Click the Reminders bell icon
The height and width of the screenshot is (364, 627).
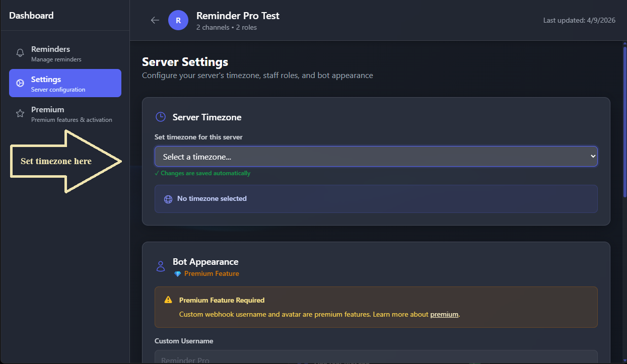pos(20,53)
